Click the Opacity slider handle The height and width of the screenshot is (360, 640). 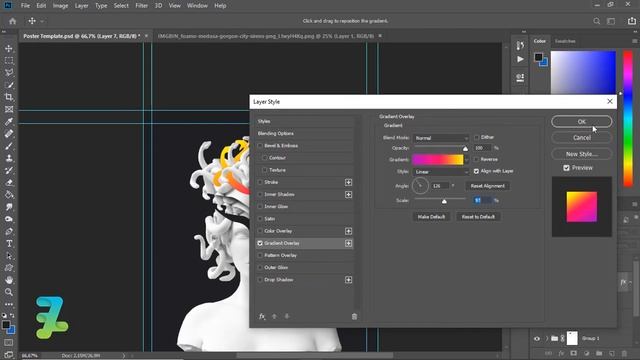[465, 149]
